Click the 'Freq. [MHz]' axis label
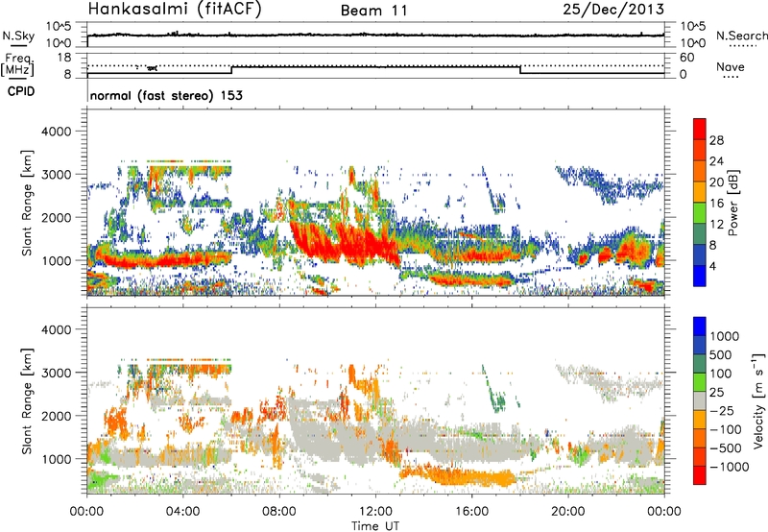 coord(19,65)
